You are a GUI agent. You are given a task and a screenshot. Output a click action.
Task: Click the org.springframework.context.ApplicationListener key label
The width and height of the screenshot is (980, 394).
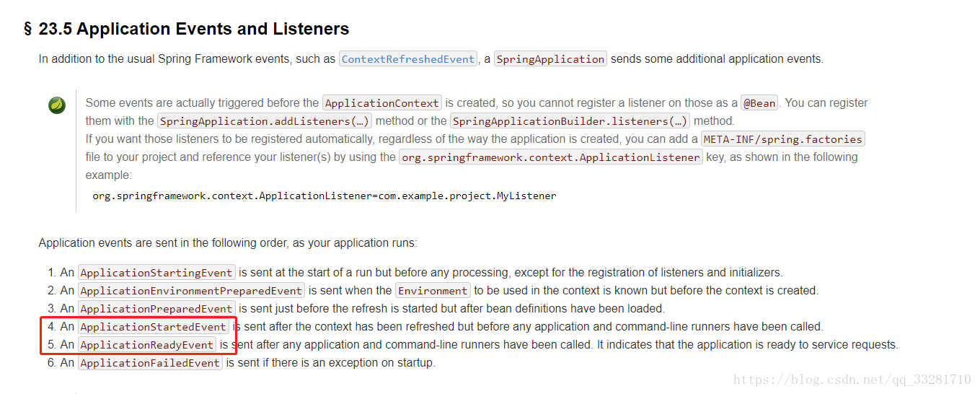[550, 157]
